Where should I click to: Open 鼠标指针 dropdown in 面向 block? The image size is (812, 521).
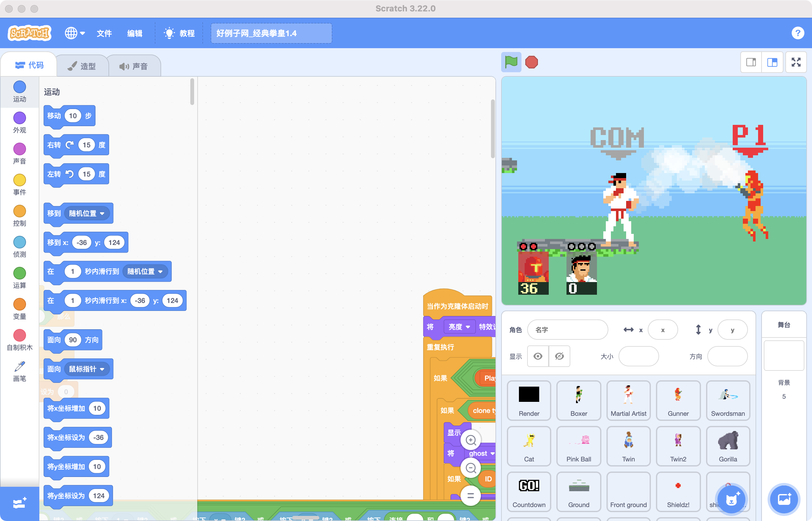click(x=87, y=369)
